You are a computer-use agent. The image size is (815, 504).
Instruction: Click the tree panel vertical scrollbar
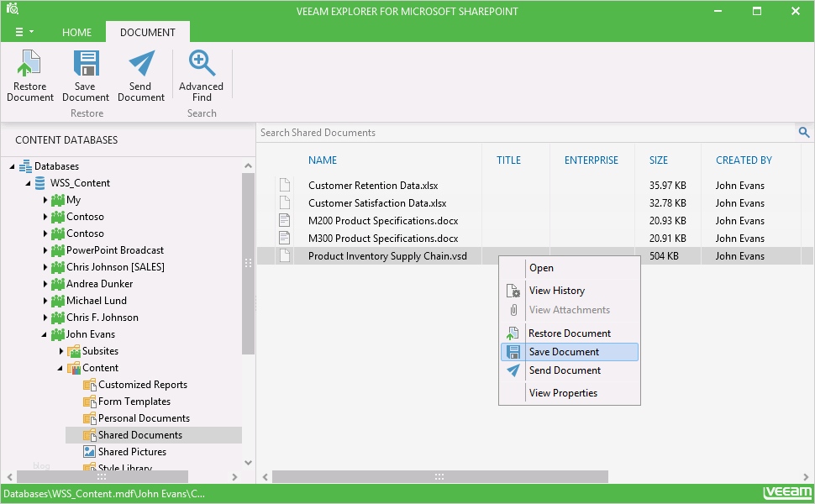click(x=248, y=264)
